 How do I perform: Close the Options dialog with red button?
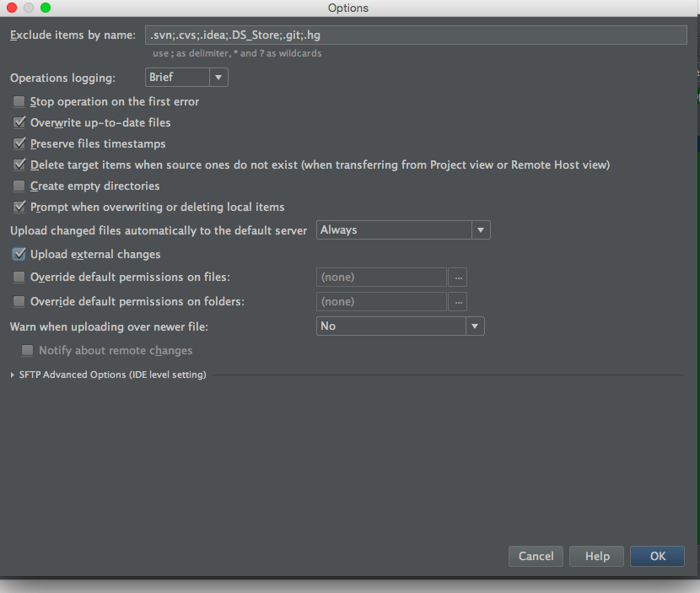[x=12, y=8]
